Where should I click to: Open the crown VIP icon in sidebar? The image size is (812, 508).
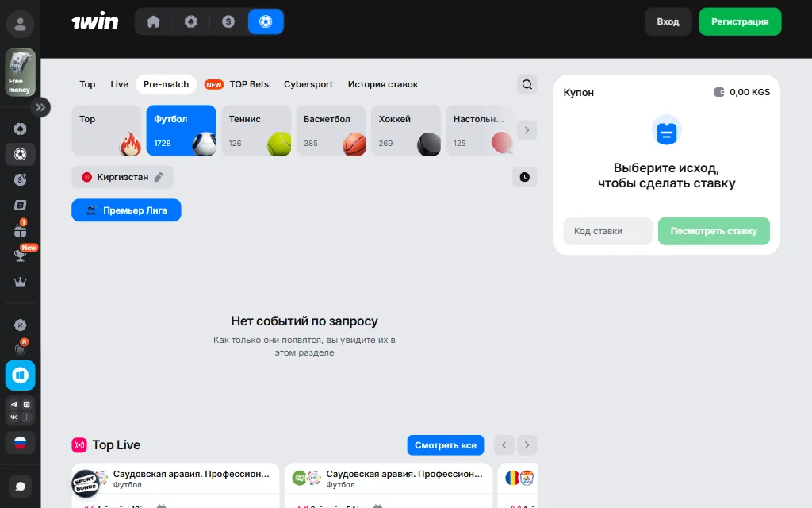click(20, 282)
